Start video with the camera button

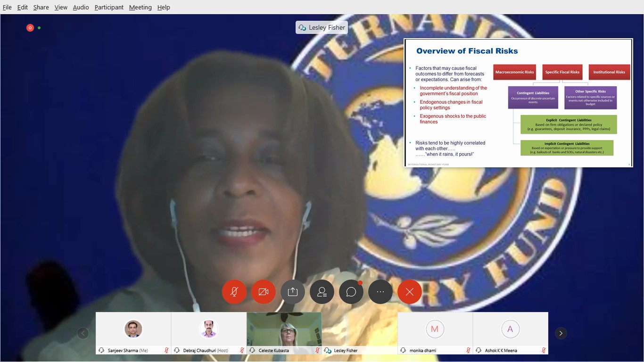pos(263,292)
